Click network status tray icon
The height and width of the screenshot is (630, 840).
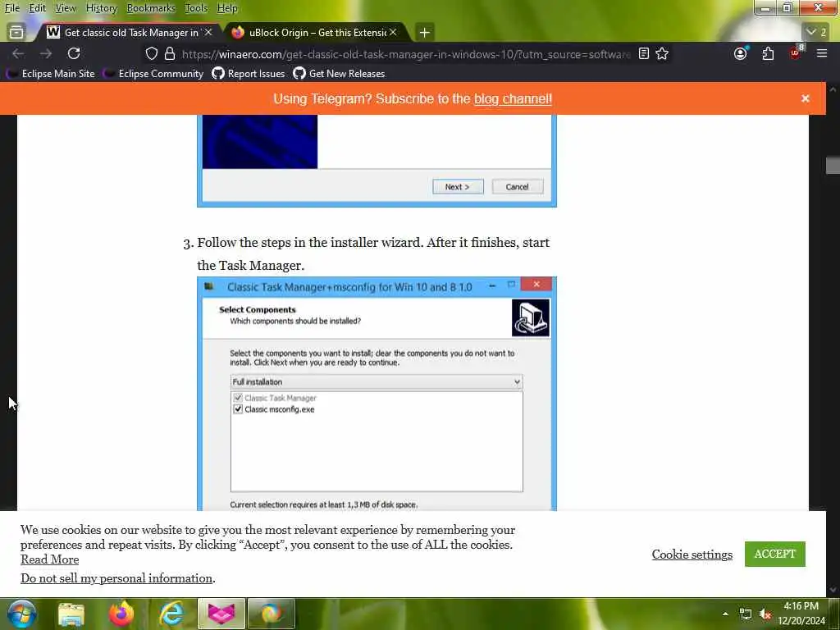click(745, 614)
